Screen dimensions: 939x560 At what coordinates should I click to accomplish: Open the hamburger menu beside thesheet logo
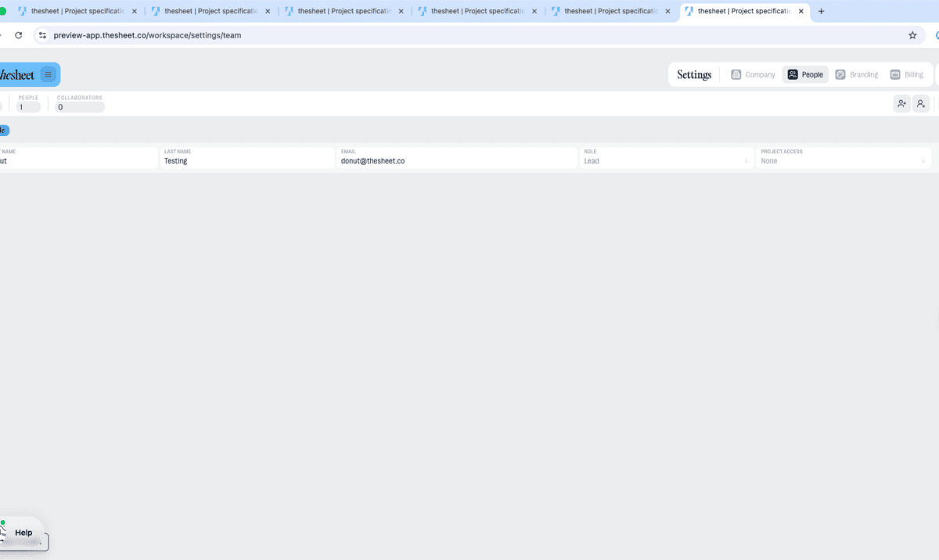point(49,74)
